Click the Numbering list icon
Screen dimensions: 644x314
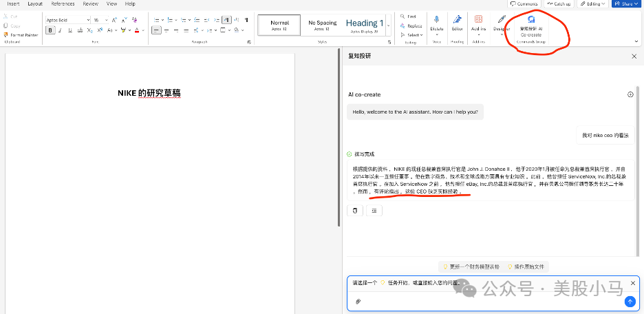coord(170,20)
